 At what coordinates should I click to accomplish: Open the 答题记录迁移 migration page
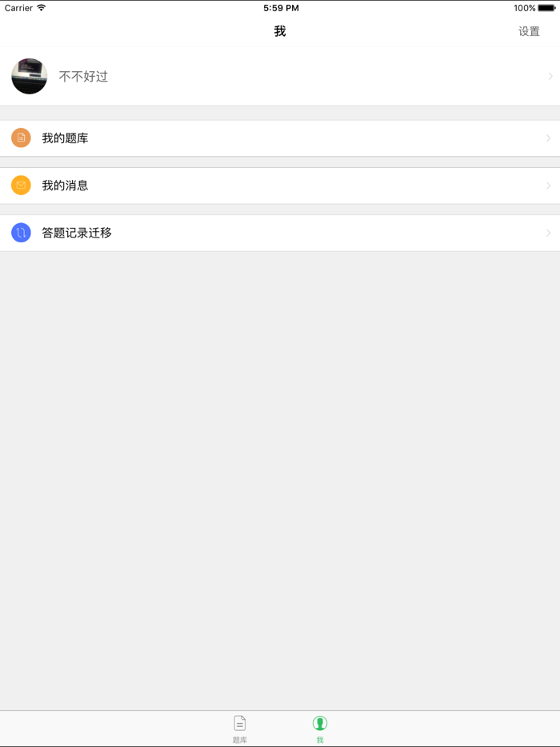280,233
